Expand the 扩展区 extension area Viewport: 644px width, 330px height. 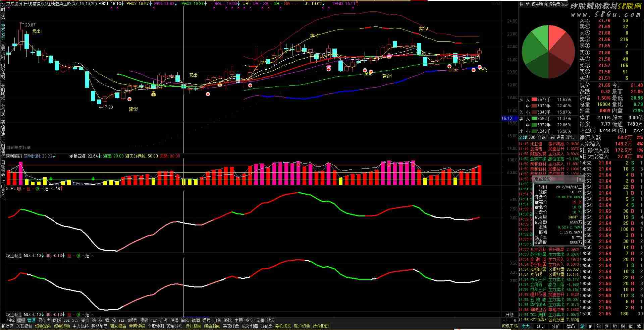pos(7,326)
